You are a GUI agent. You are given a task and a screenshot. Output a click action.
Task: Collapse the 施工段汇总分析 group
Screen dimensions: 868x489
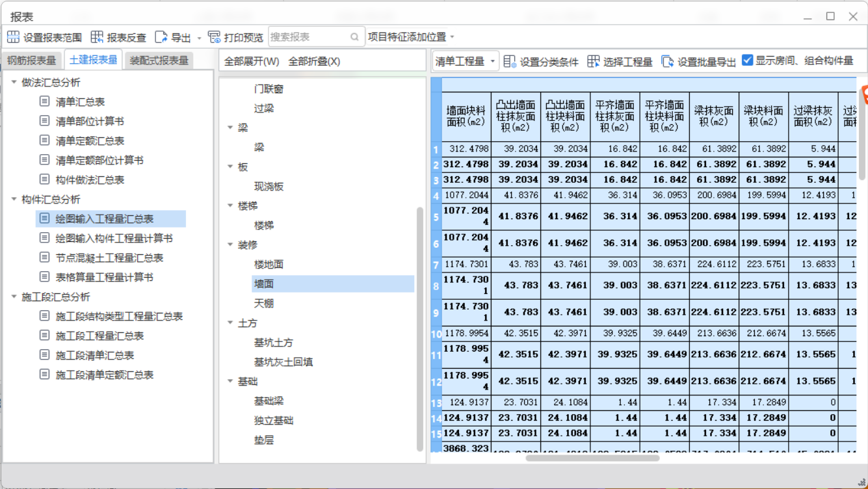[14, 297]
